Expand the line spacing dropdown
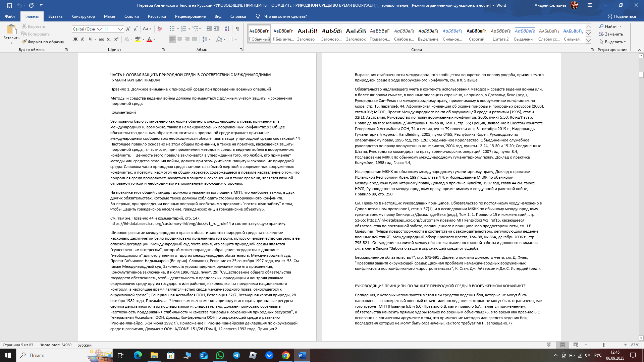Image resolution: width=644 pixels, height=362 pixels. 209,39
